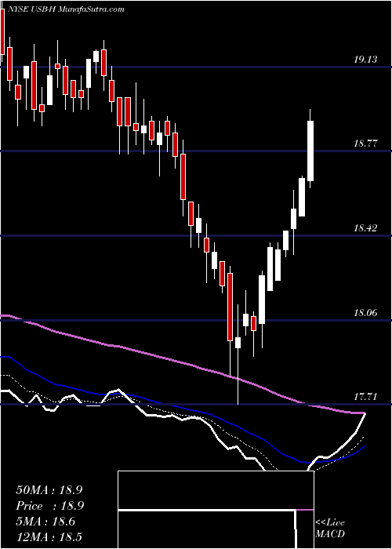This screenshot has height=549, width=392.
Task: Click the 5MA : 18.6 readout
Action: [45, 522]
